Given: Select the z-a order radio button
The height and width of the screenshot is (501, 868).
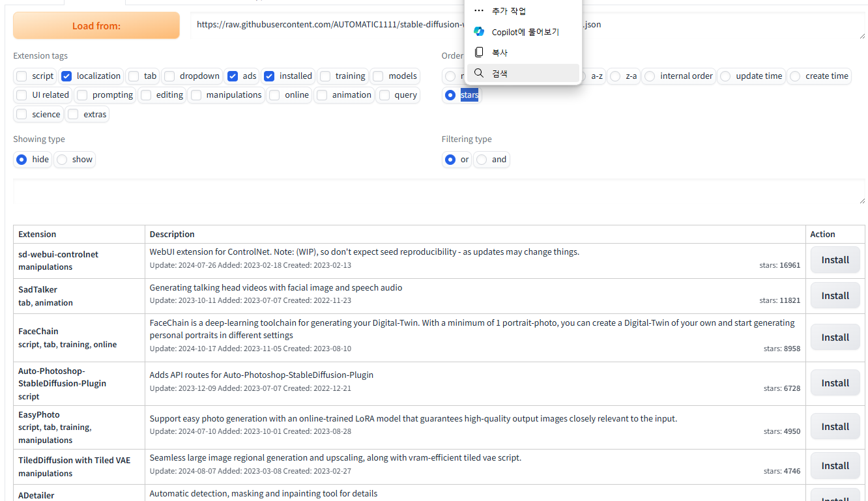Looking at the screenshot, I should pos(616,76).
